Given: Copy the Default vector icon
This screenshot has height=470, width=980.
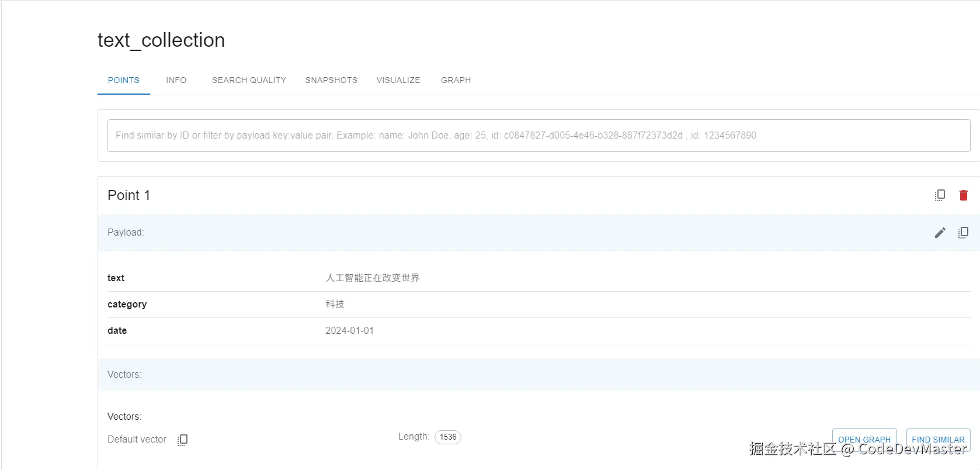Looking at the screenshot, I should (x=182, y=440).
